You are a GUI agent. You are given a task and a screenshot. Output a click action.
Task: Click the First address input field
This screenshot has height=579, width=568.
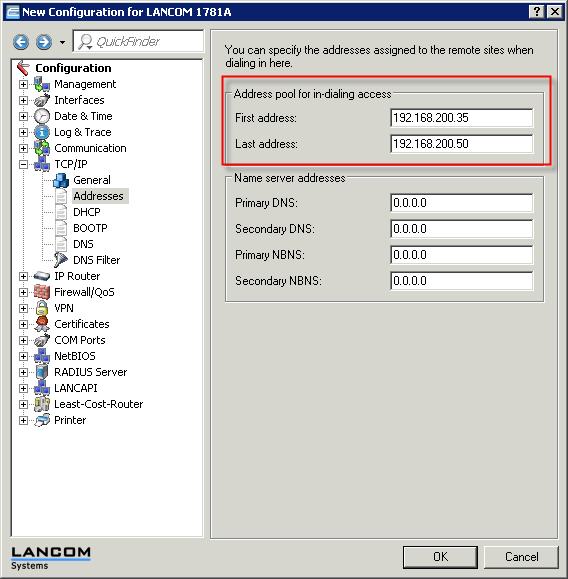click(462, 118)
